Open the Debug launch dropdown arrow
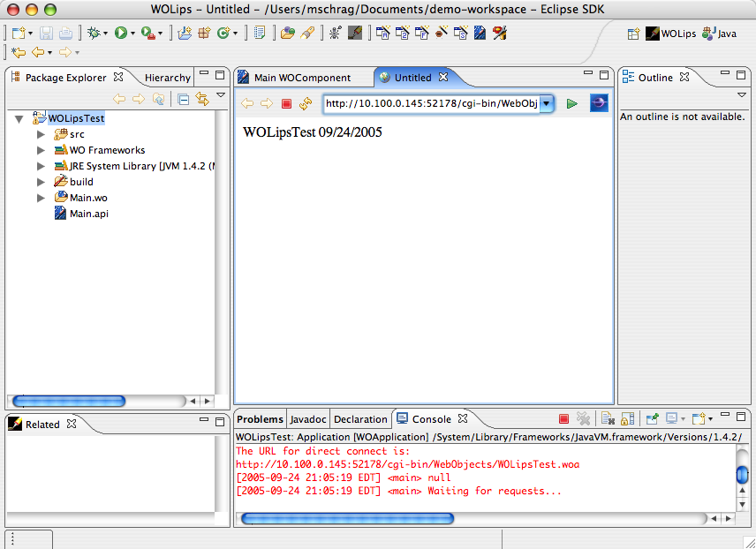Image resolution: width=756 pixels, height=549 pixels. pyautogui.click(x=106, y=34)
